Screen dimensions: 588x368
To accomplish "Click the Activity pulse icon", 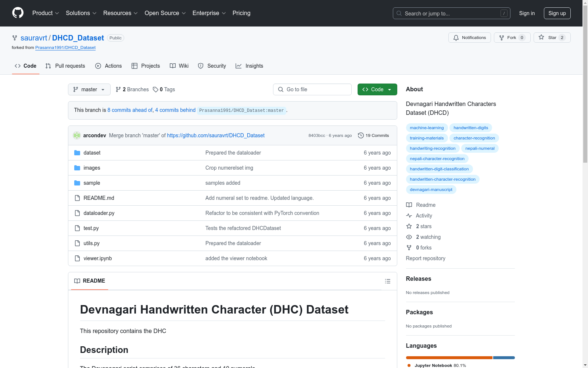I will point(409,216).
